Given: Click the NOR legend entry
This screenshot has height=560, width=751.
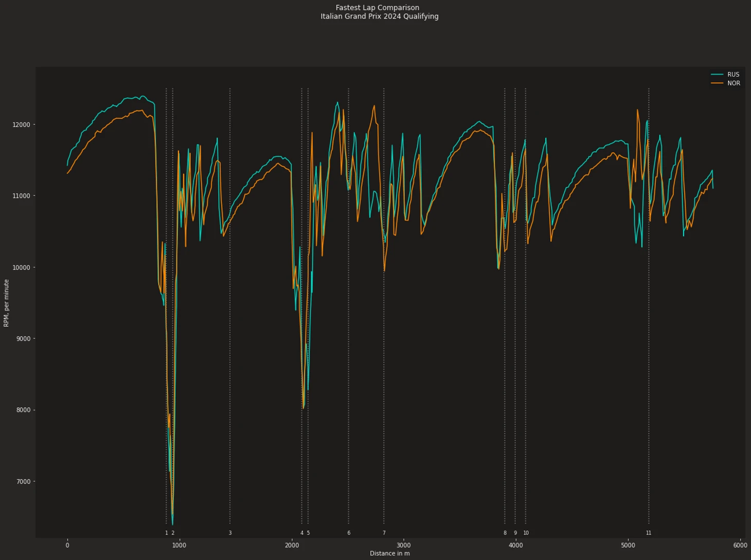Looking at the screenshot, I should 725,83.
